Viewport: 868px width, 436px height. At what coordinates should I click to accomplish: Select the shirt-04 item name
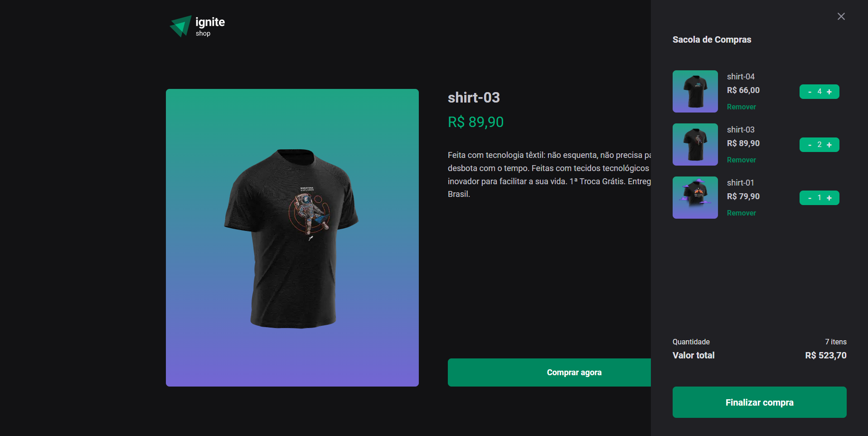click(x=741, y=77)
